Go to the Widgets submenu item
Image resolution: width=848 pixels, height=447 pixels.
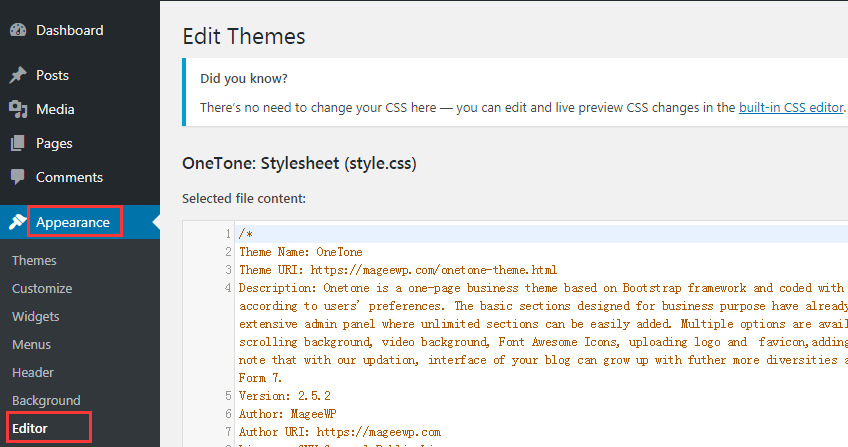click(x=36, y=317)
